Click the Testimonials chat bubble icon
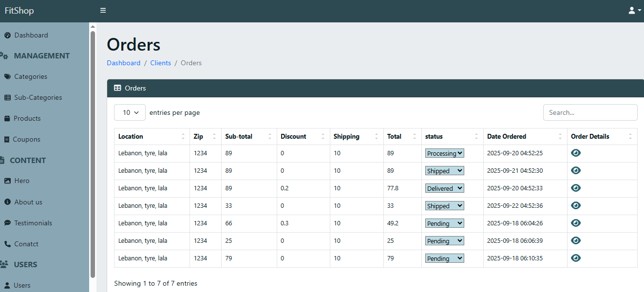The width and height of the screenshot is (644, 292). [x=7, y=223]
